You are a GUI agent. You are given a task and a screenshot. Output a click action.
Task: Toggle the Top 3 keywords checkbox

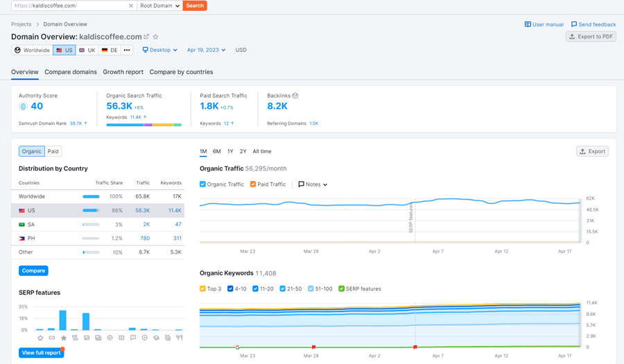tap(202, 289)
